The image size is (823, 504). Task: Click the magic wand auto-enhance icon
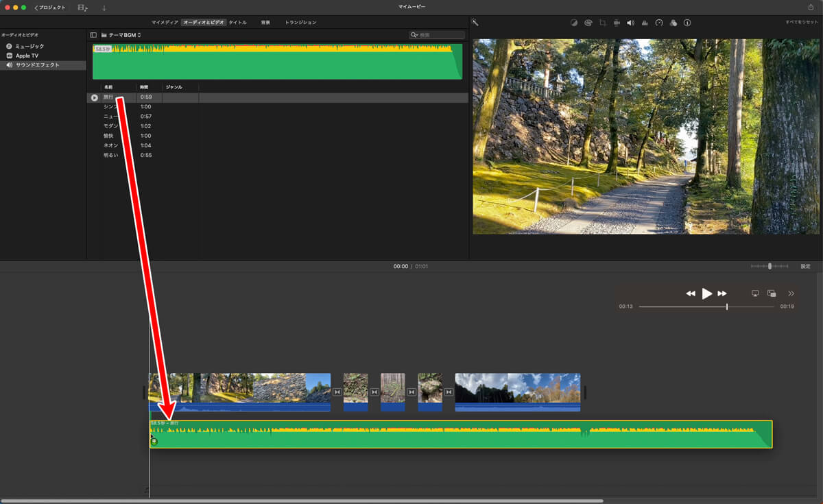pyautogui.click(x=475, y=23)
